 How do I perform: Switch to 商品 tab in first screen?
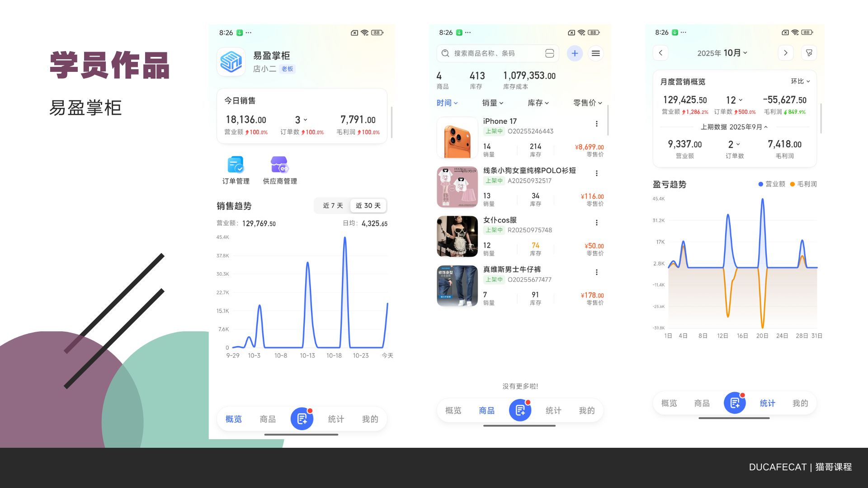coord(268,419)
